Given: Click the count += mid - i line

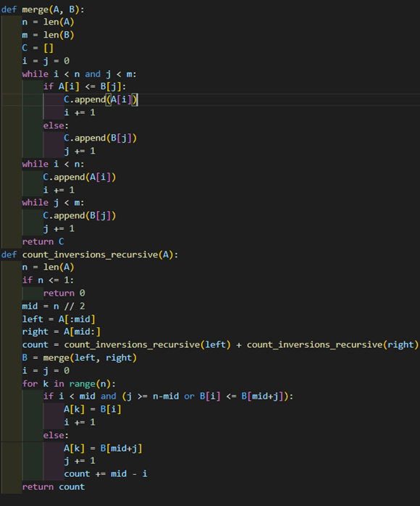Looking at the screenshot, I should (106, 473).
